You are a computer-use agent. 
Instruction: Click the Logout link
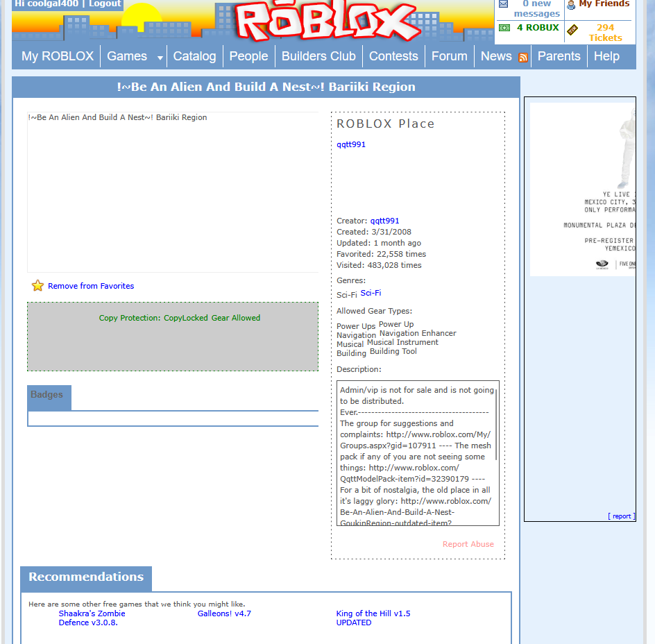[x=105, y=4]
